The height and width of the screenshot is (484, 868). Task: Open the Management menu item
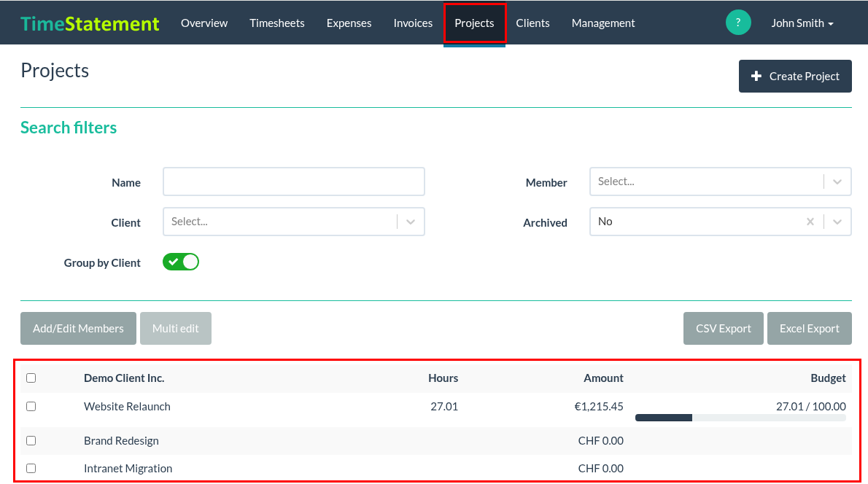pyautogui.click(x=602, y=23)
